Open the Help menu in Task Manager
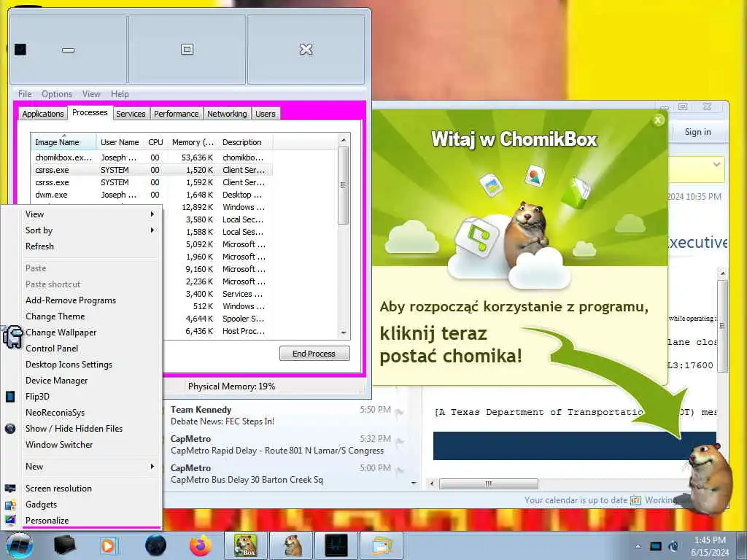The width and height of the screenshot is (747, 560). tap(120, 94)
